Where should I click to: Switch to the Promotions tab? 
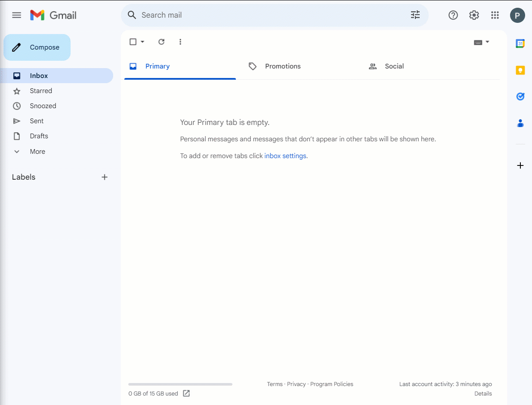283,66
